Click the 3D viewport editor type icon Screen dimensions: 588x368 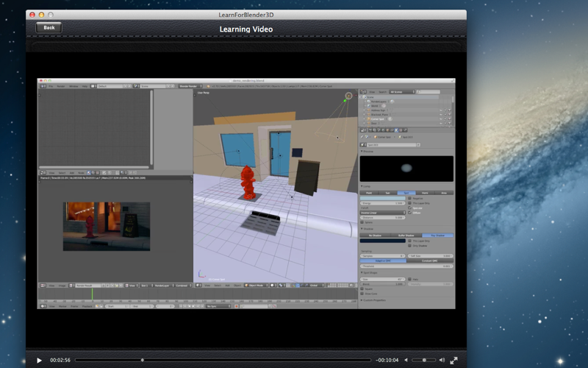coord(198,286)
